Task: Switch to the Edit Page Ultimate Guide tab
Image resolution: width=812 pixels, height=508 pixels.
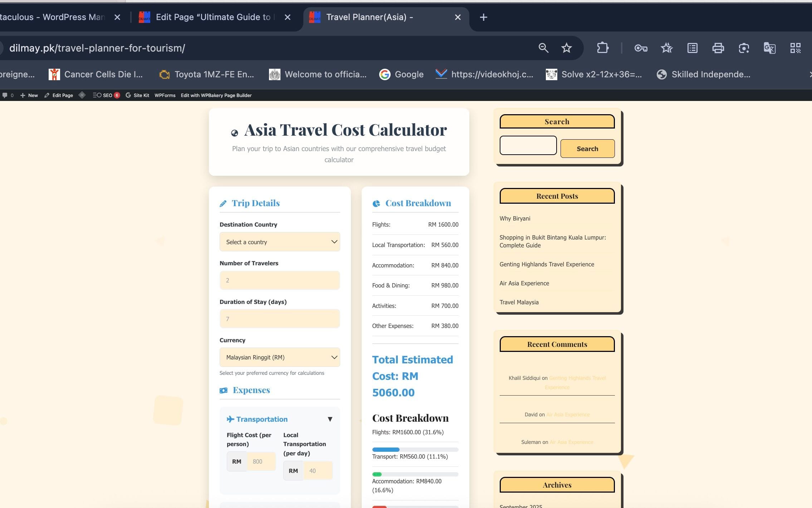Action: 213,17
